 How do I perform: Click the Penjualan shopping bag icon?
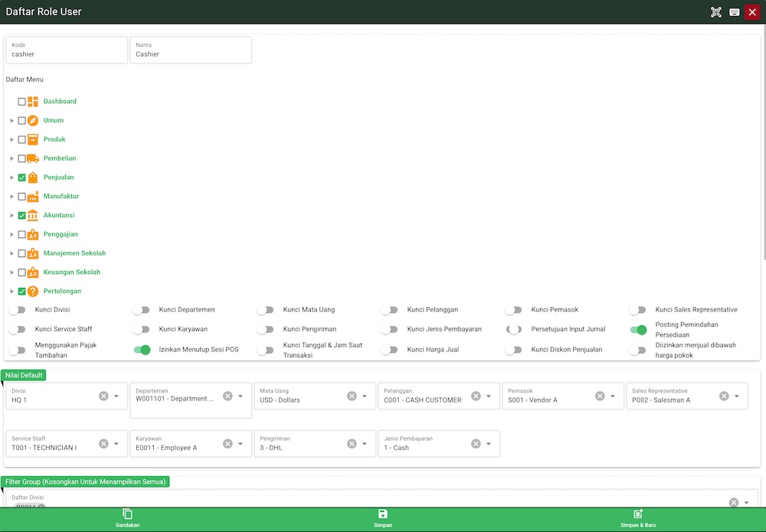[31, 177]
